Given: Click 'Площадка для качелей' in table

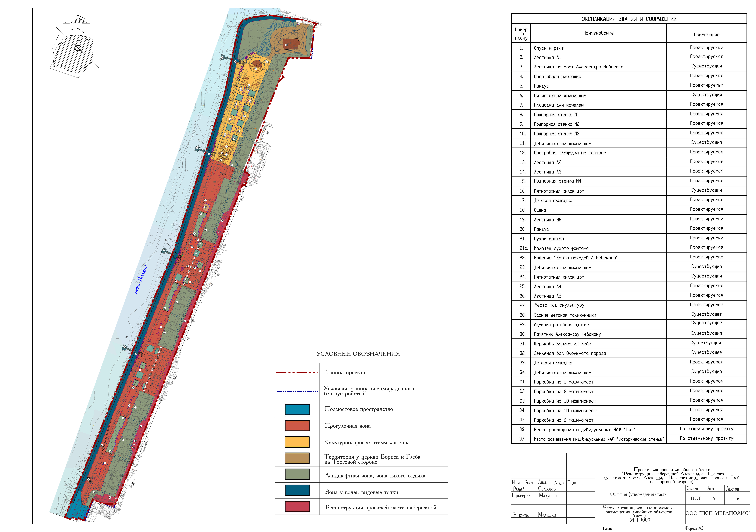Looking at the screenshot, I should coord(559,105).
